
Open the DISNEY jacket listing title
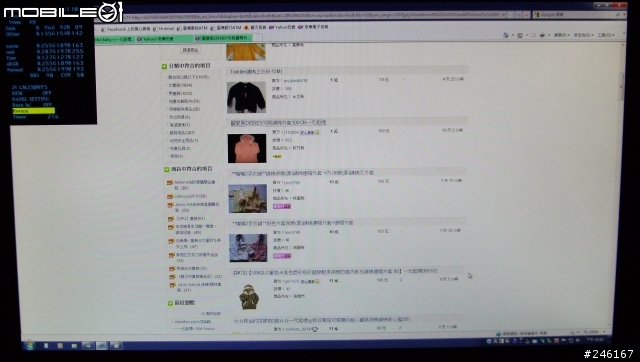(x=278, y=122)
